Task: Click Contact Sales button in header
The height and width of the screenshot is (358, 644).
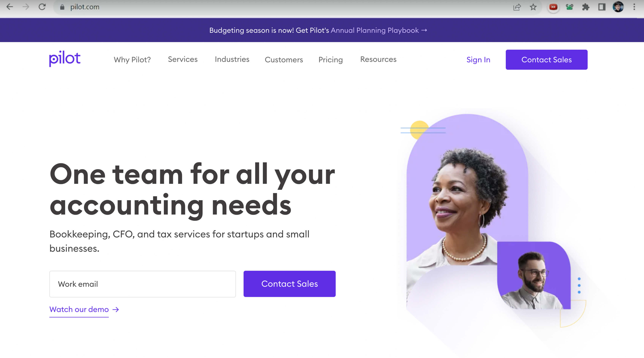Action: click(547, 60)
